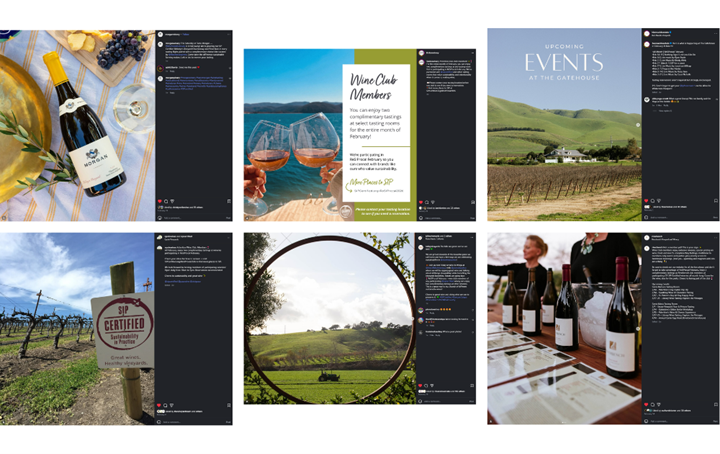Viewport: 720px width, 454px height.
Task: Share the Wine Club Members post
Action: coord(431,200)
